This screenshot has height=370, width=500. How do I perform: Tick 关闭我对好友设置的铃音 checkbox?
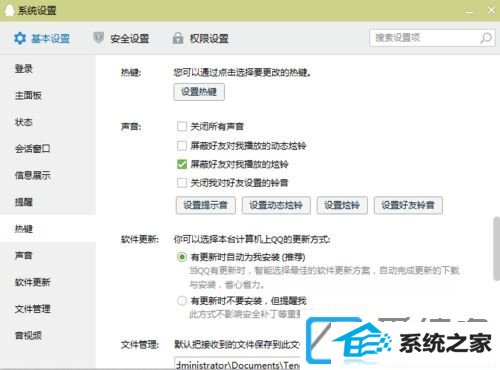pyautogui.click(x=182, y=183)
